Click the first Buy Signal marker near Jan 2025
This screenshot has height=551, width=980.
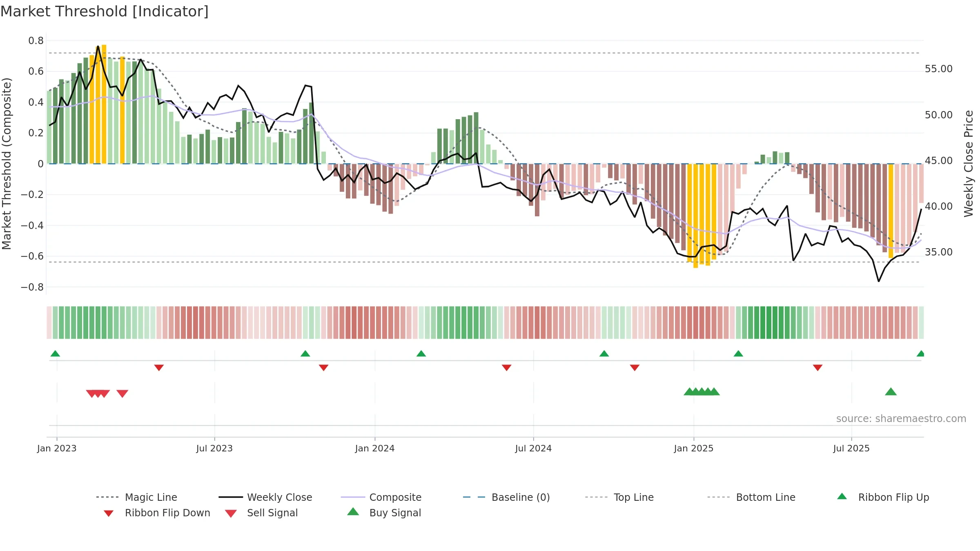[689, 391]
